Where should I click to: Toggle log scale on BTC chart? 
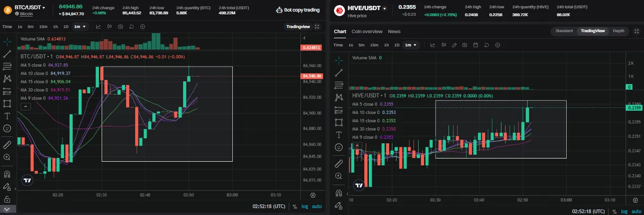click(x=304, y=206)
